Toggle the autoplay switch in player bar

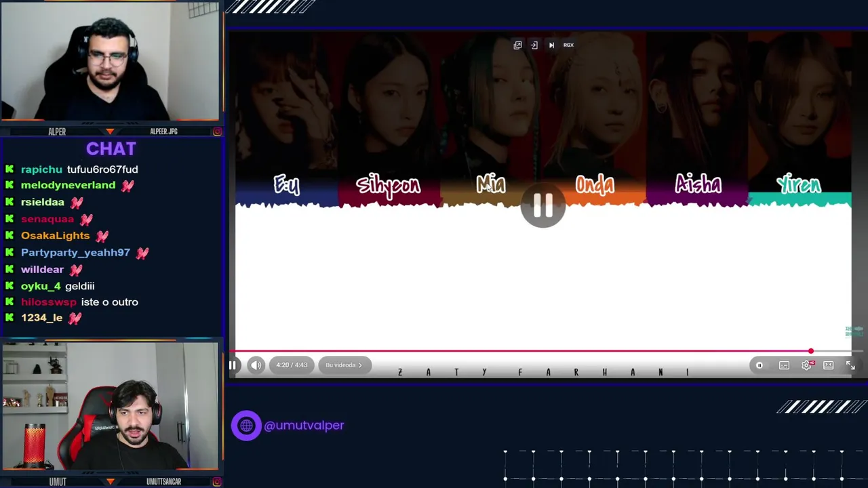coord(759,366)
